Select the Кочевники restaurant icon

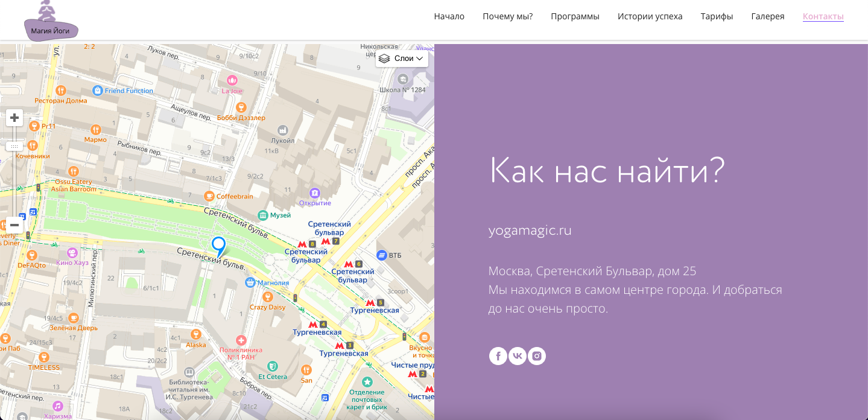[33, 145]
